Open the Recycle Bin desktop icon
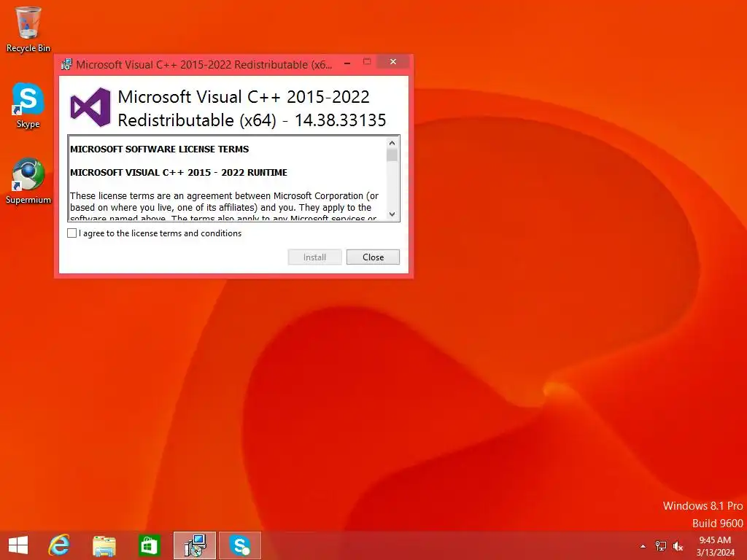The height and width of the screenshot is (560, 747). [28, 29]
